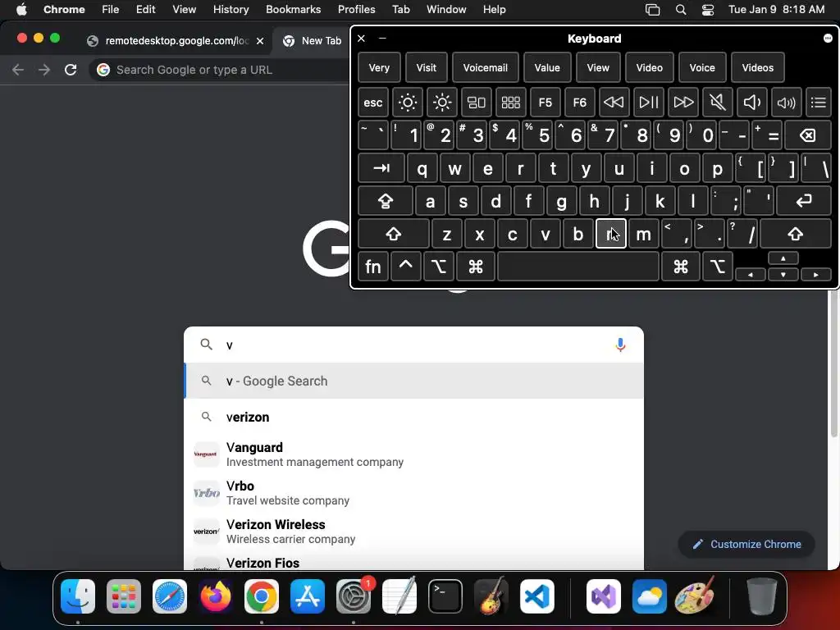The width and height of the screenshot is (840, 630).
Task: Open the Bookmarks menu
Action: pyautogui.click(x=293, y=9)
